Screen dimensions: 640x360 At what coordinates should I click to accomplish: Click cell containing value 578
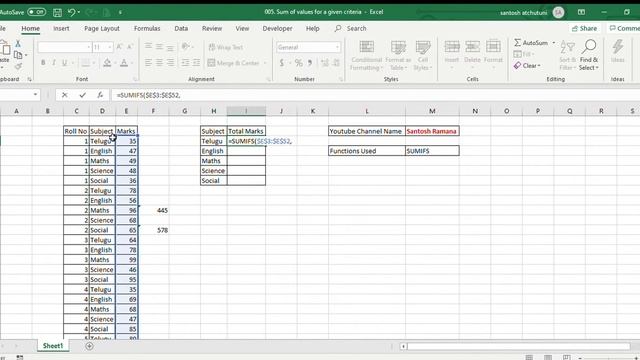pyautogui.click(x=153, y=230)
